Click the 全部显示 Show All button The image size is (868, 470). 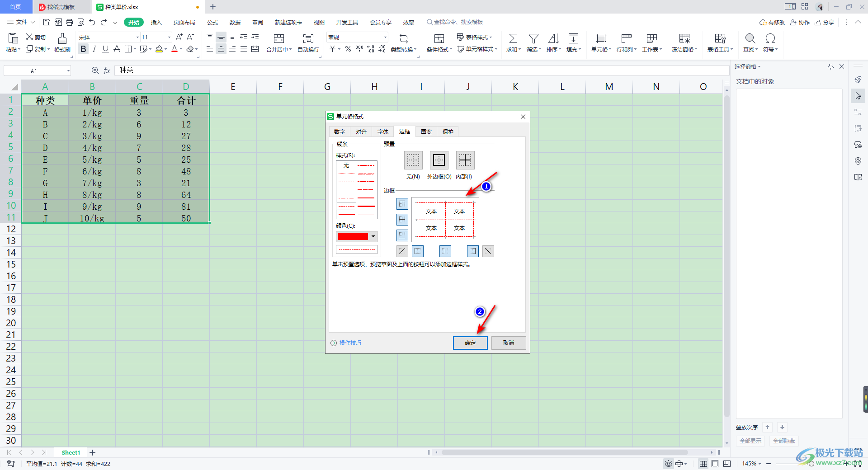coord(750,441)
